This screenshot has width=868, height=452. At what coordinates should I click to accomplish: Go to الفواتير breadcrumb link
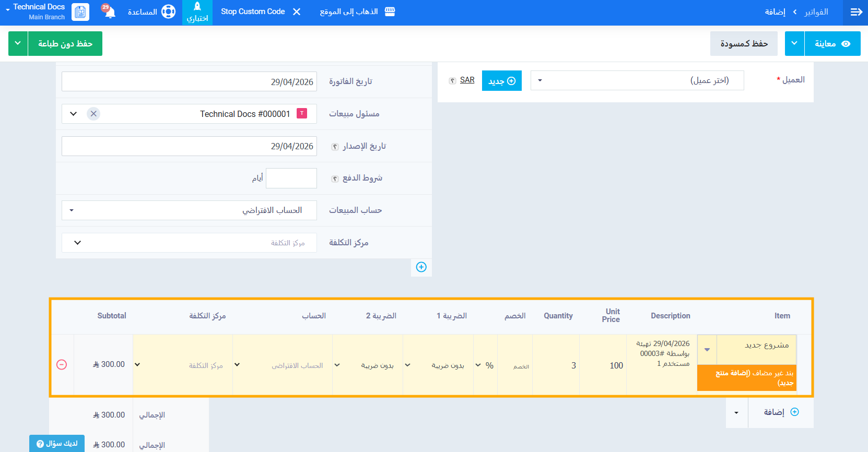(x=816, y=12)
